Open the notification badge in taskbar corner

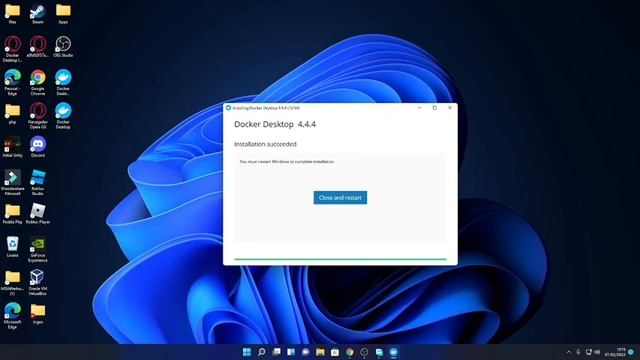click(631, 352)
